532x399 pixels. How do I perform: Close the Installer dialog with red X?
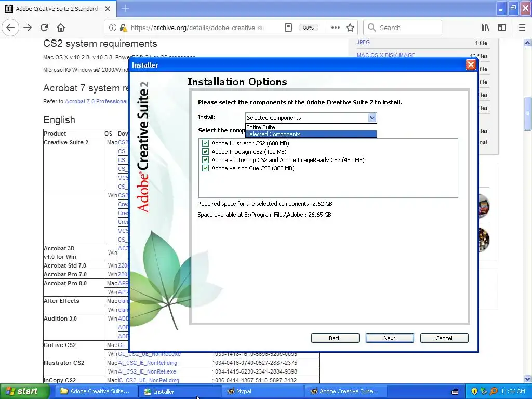click(x=471, y=65)
